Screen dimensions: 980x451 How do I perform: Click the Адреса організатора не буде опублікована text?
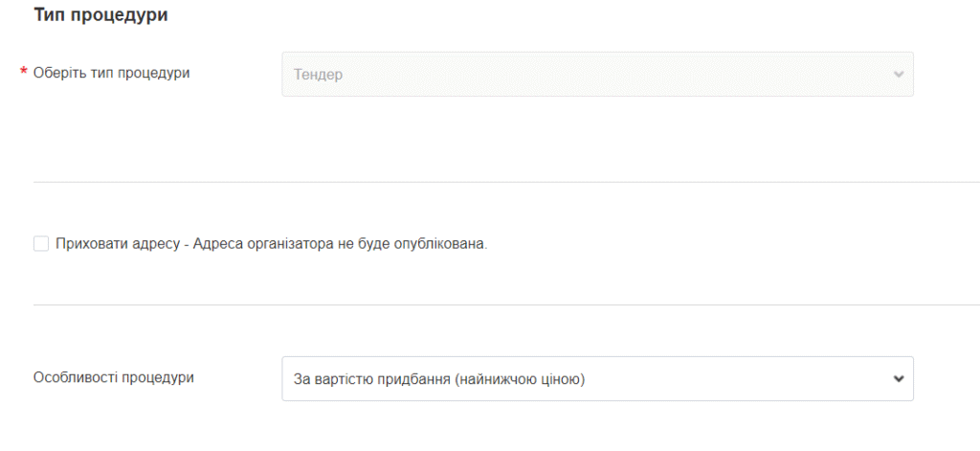[340, 244]
